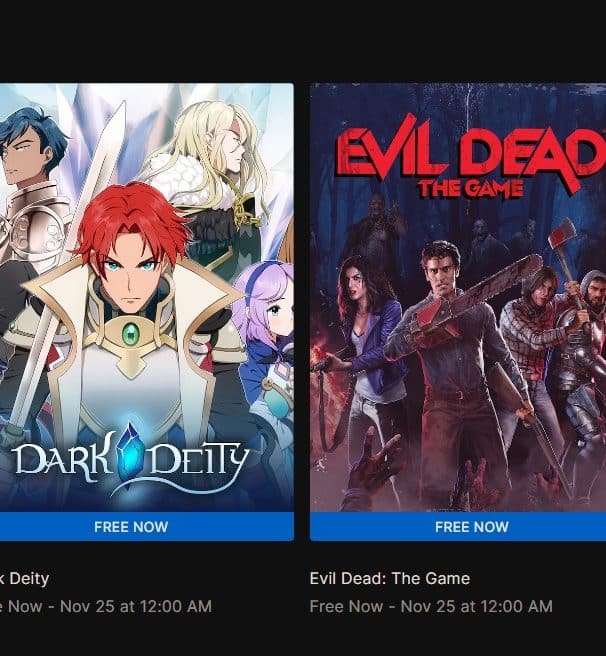Claim Dark Deity via its FREE NOW banner

point(131,527)
